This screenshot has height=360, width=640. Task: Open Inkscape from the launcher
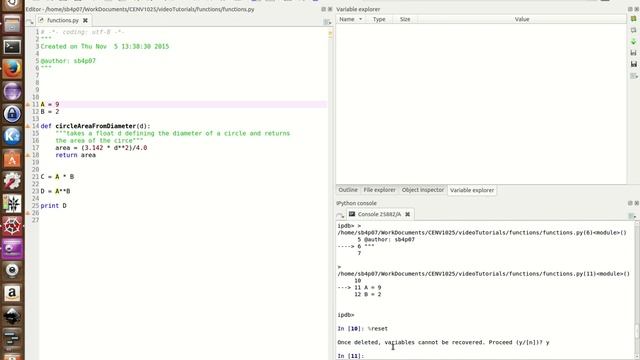point(12,316)
